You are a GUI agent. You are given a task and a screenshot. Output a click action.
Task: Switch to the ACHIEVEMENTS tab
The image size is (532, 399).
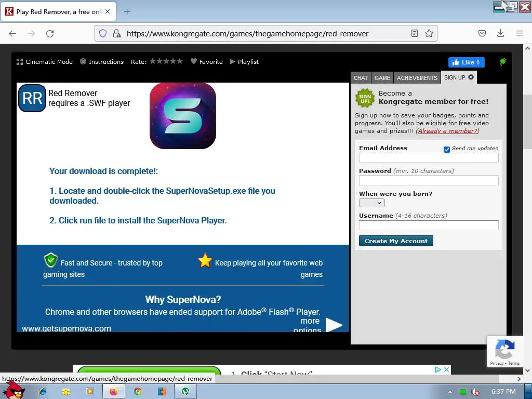coord(417,78)
